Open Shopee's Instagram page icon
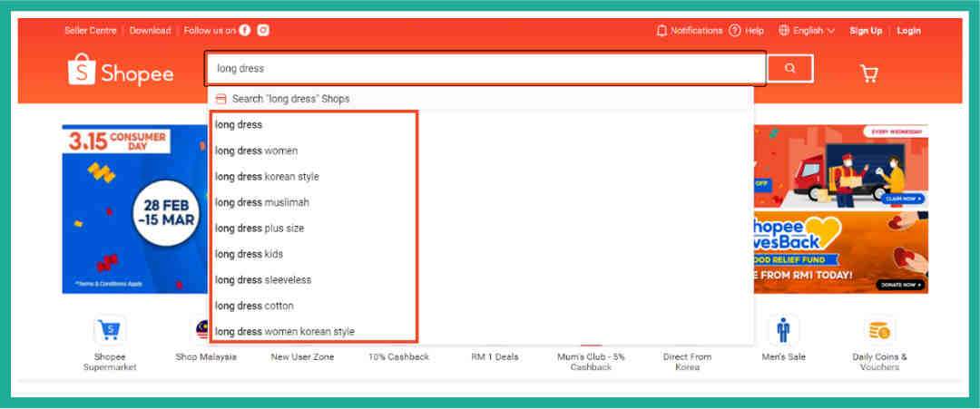Viewport: 980px width, 409px height. 263,30
